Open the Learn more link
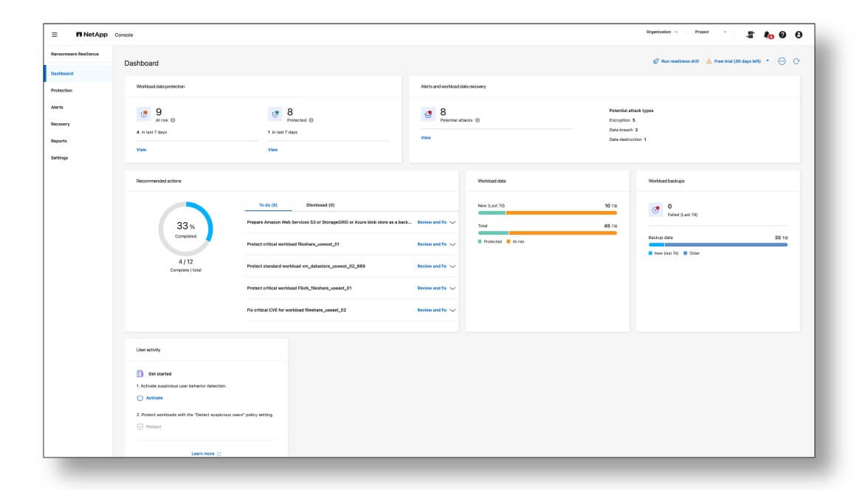The width and height of the screenshot is (868, 490). (205, 454)
